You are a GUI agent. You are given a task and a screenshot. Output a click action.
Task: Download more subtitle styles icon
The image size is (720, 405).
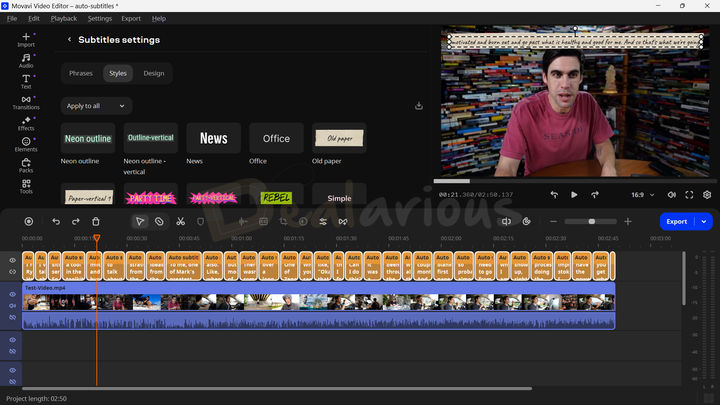tap(418, 105)
